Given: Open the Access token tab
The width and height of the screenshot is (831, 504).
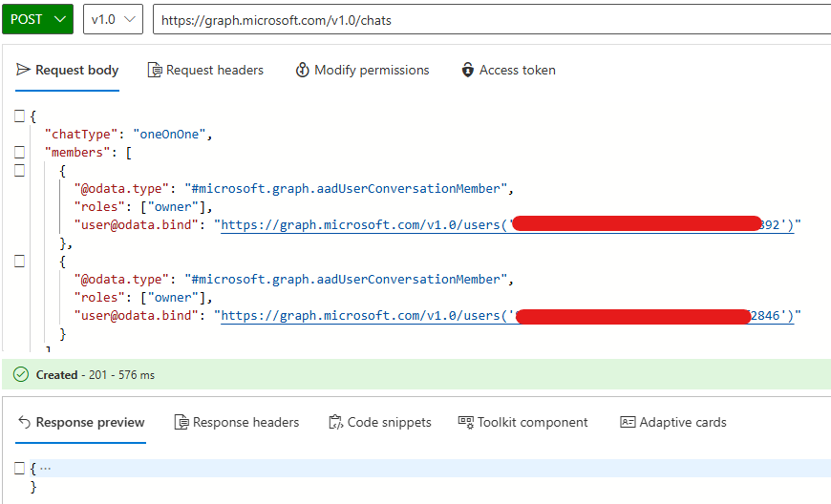Looking at the screenshot, I should pos(509,71).
